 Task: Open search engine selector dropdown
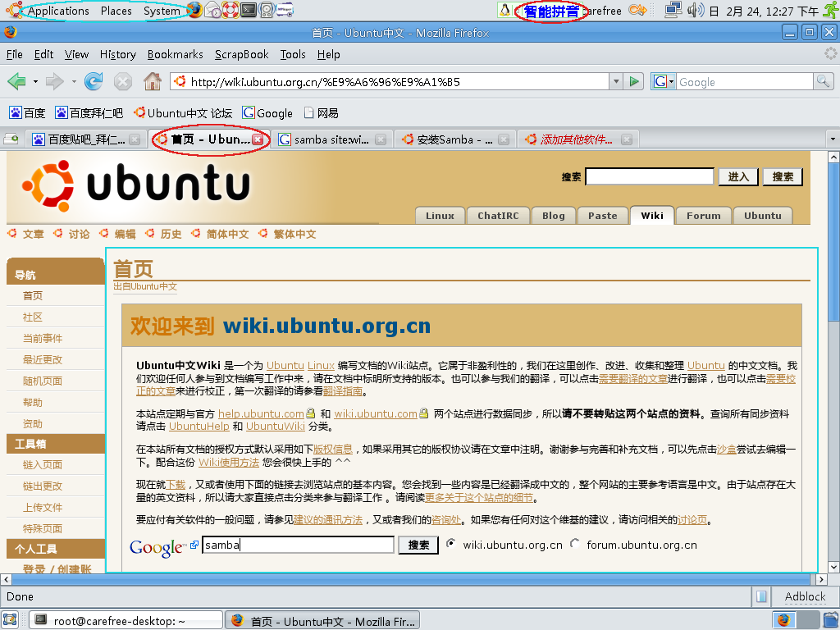click(663, 81)
